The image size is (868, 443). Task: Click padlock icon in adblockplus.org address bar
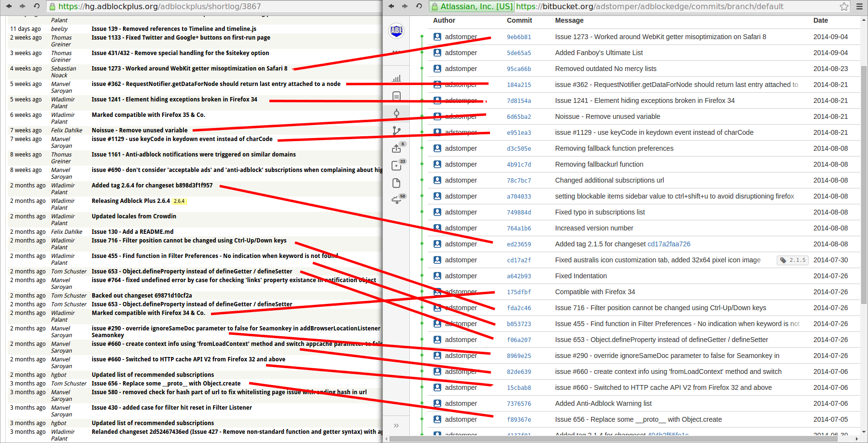[53, 6]
